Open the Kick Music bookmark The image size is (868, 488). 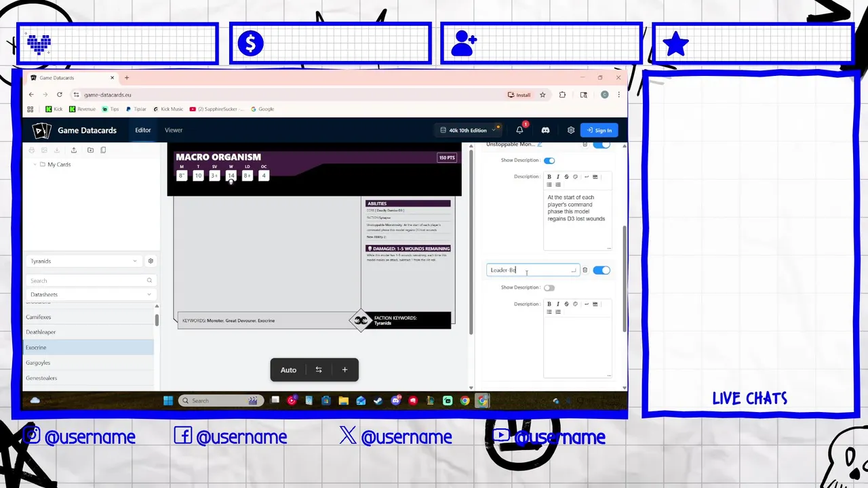[x=168, y=109]
